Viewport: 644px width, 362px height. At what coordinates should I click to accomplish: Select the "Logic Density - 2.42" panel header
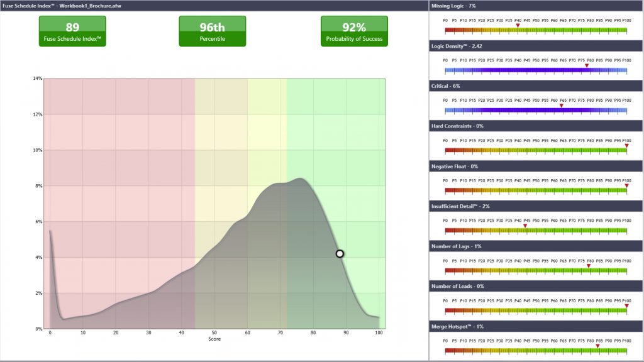coord(536,46)
